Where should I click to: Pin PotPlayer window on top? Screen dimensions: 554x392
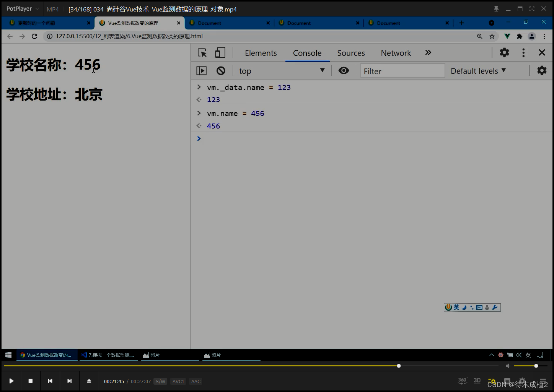pos(496,9)
